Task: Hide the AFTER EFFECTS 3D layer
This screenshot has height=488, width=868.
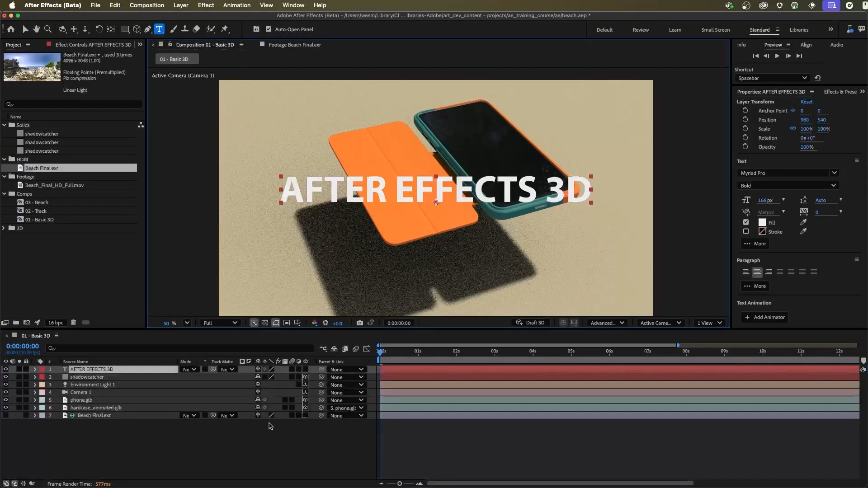Action: 5,369
